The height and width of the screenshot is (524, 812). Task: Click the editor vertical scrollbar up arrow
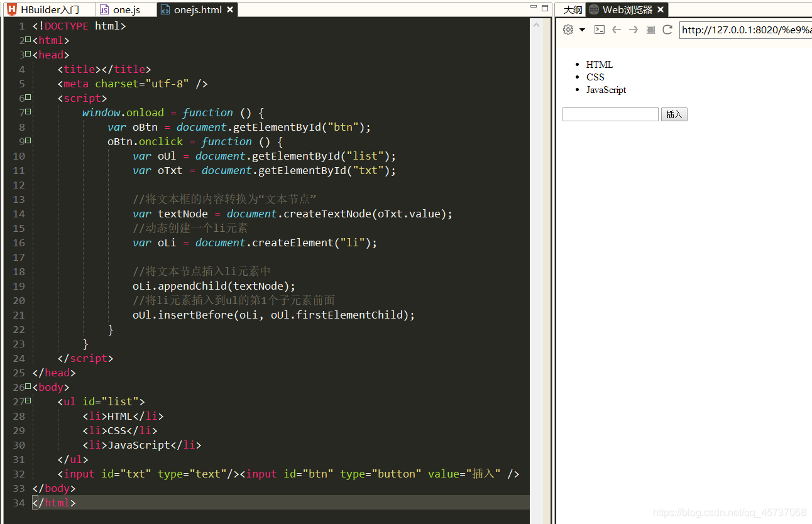536,26
